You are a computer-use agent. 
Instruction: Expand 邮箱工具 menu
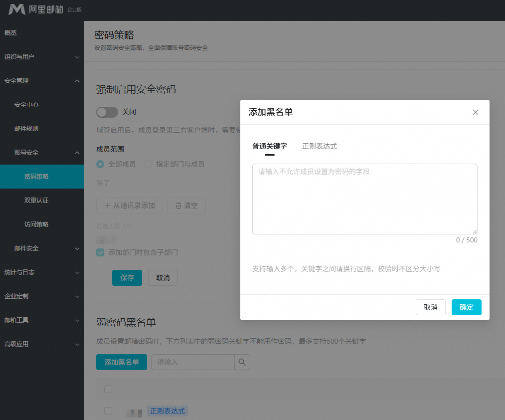tap(42, 320)
